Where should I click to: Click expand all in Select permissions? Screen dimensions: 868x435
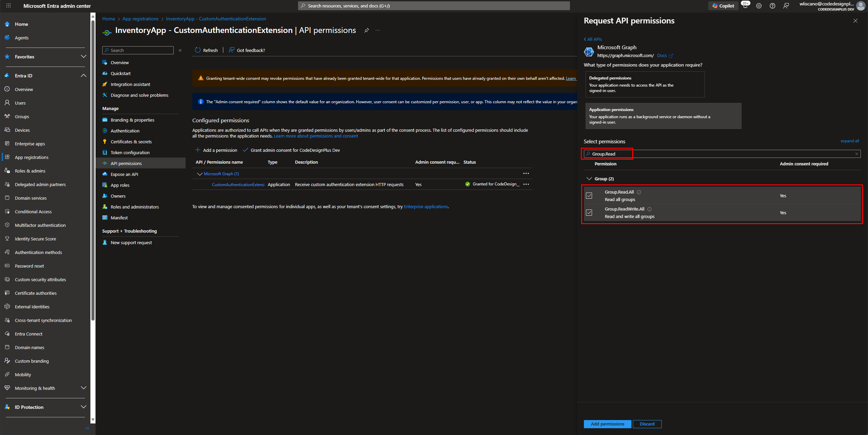point(850,141)
